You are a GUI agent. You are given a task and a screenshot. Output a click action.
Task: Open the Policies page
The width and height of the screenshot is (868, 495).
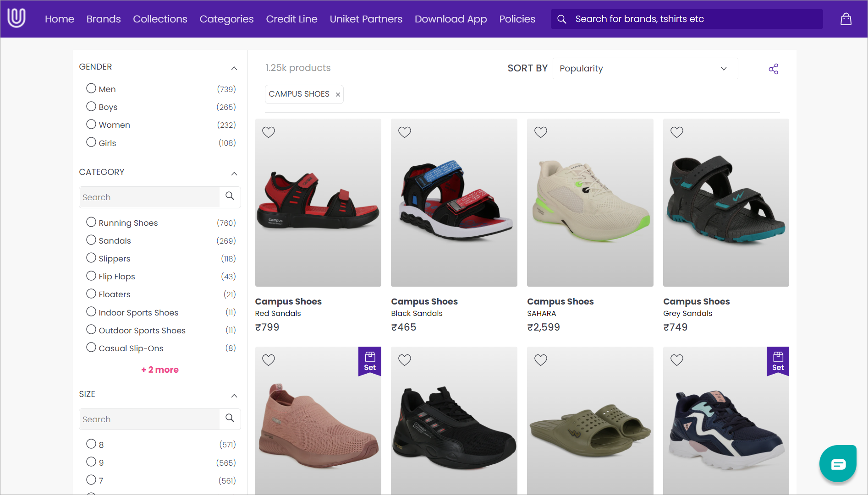coord(517,19)
